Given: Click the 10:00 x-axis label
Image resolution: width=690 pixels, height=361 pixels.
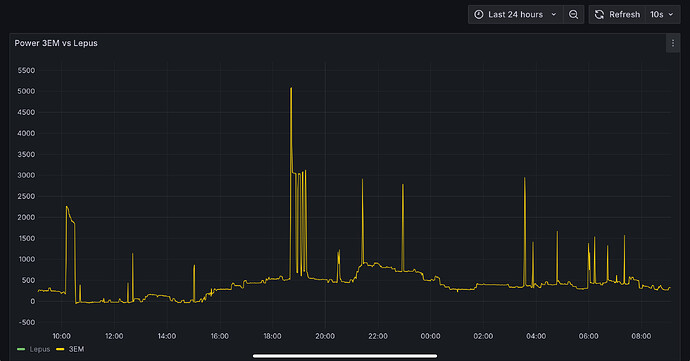Looking at the screenshot, I should (x=62, y=336).
